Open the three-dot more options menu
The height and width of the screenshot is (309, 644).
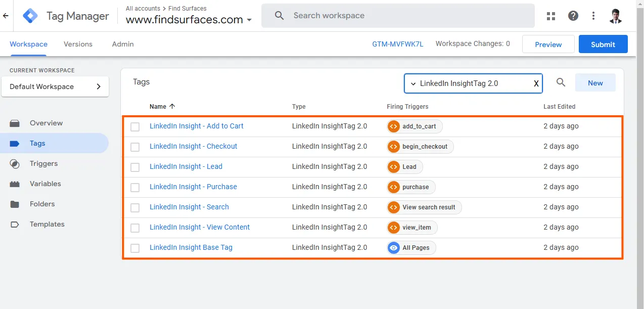593,16
